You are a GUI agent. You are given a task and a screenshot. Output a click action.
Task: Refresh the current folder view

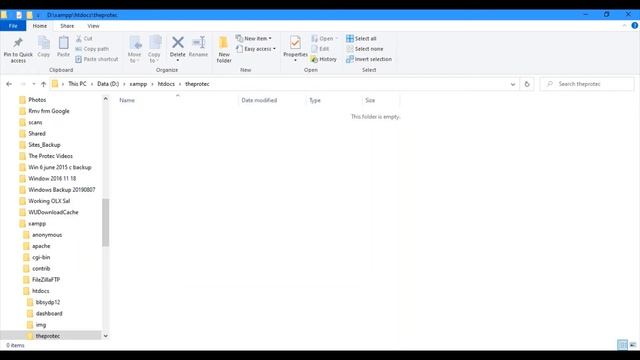click(x=527, y=84)
